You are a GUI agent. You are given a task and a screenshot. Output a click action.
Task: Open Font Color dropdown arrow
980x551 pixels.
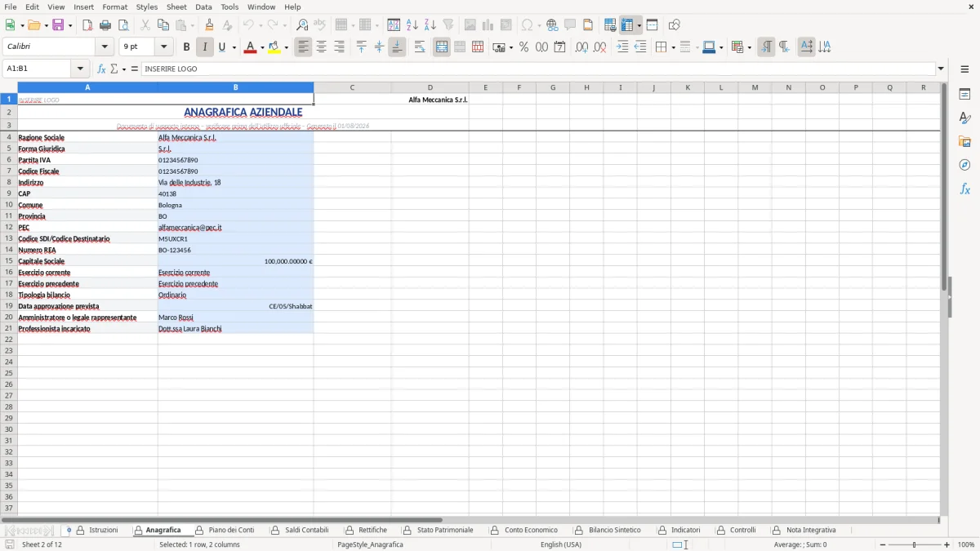coord(262,47)
